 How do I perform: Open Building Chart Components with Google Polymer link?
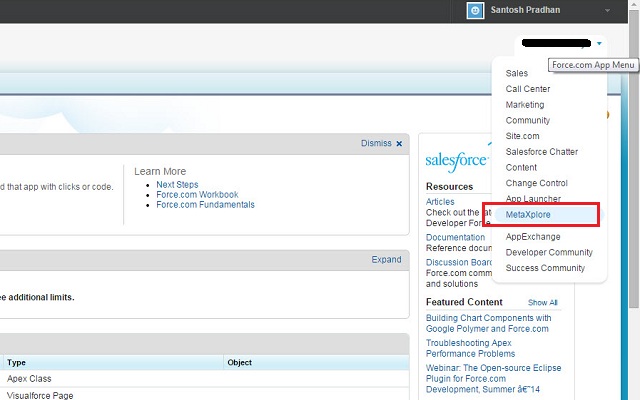click(489, 323)
